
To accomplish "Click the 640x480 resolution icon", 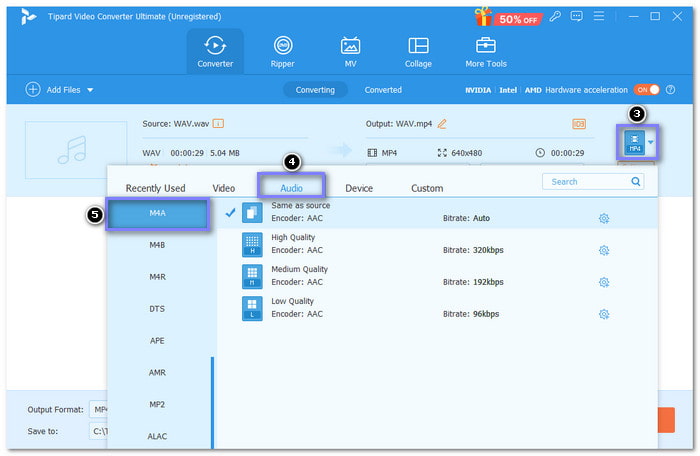I will [x=442, y=153].
